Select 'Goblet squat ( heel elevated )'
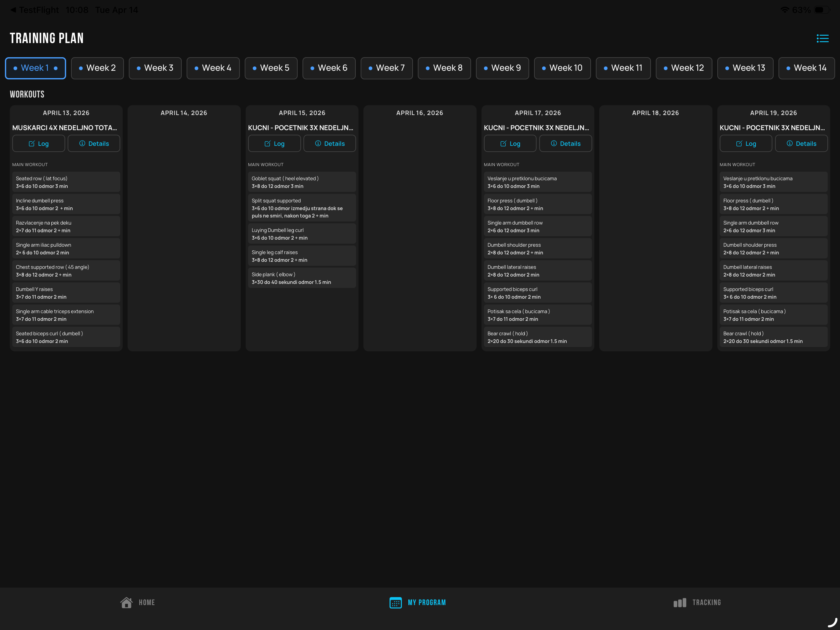840x630 pixels. (x=302, y=182)
